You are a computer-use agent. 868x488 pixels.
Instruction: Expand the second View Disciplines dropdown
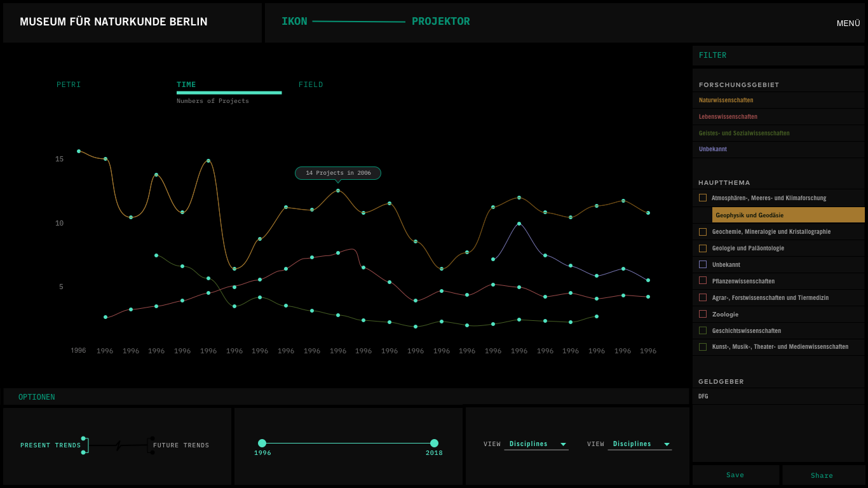coord(640,444)
